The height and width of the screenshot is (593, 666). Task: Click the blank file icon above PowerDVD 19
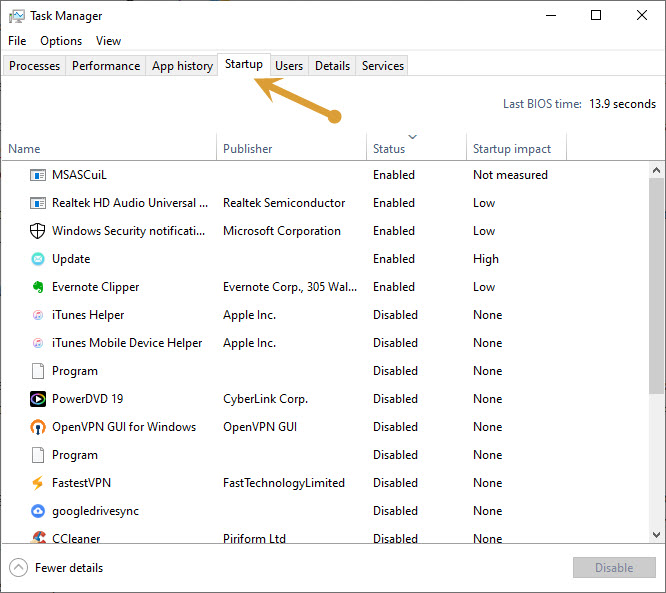tap(38, 371)
